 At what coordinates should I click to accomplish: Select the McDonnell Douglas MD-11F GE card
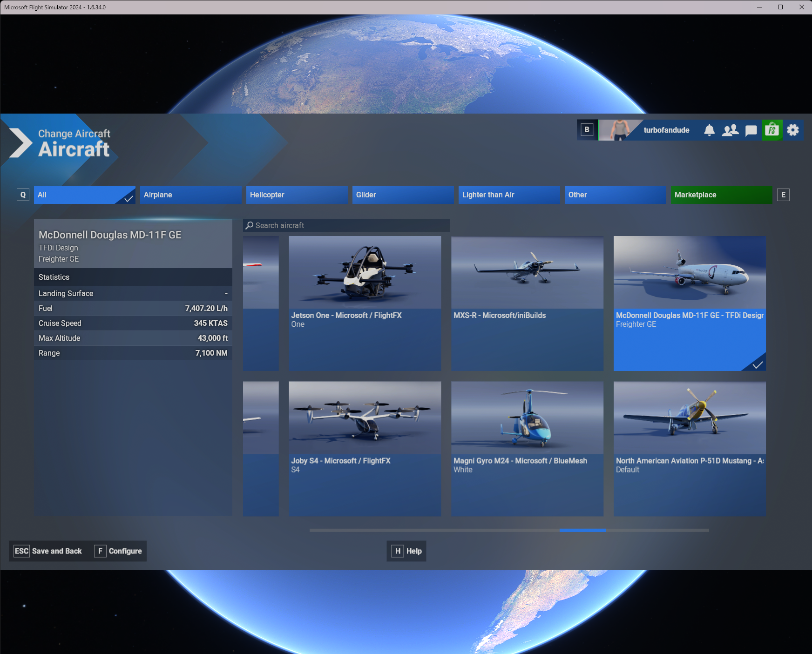(x=690, y=303)
